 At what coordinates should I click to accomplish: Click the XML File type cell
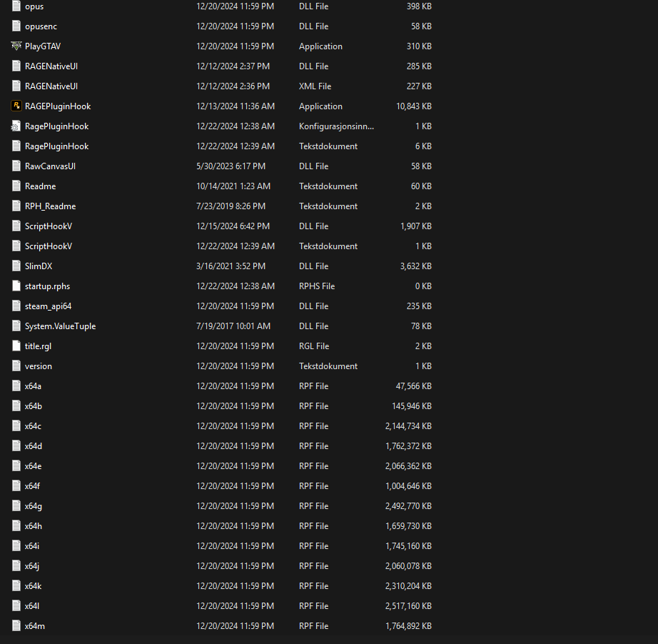point(315,86)
